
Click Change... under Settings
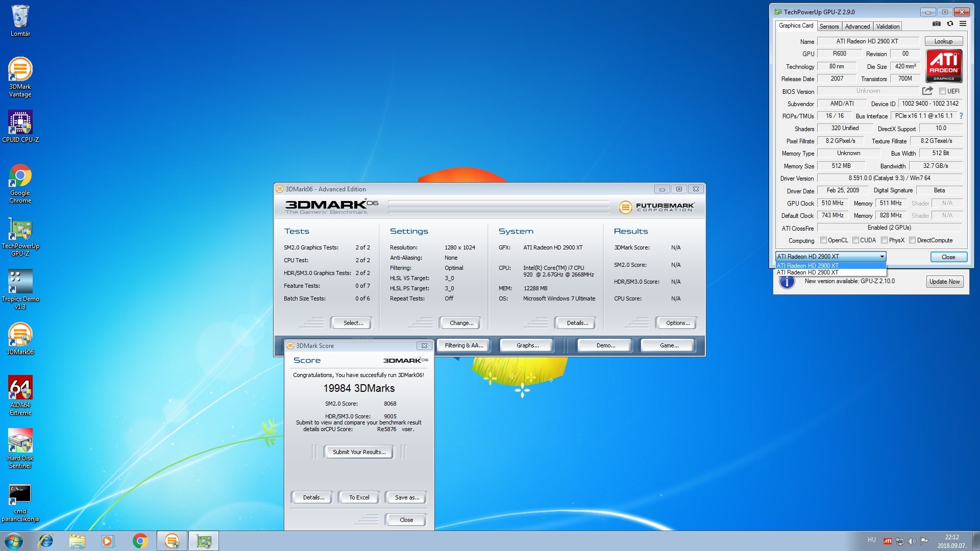461,323
